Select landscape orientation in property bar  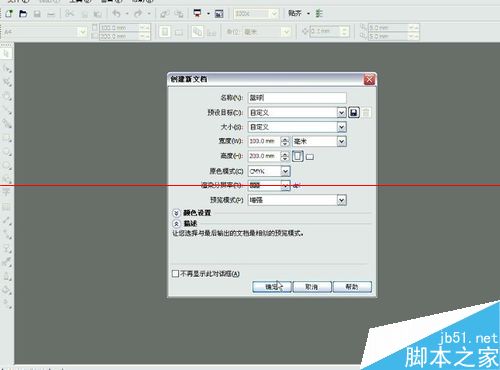coord(179,32)
